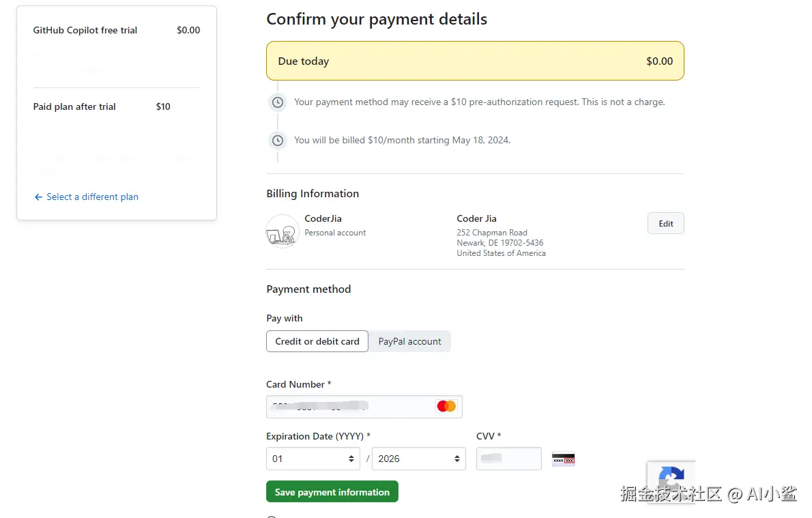The width and height of the screenshot is (812, 518).
Task: Click Select a different plan link
Action: coord(92,197)
